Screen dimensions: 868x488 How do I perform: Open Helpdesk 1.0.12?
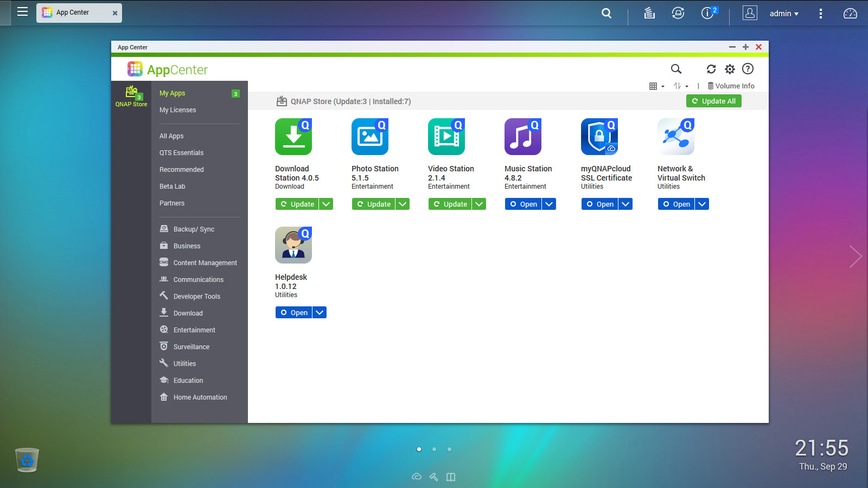(x=293, y=312)
